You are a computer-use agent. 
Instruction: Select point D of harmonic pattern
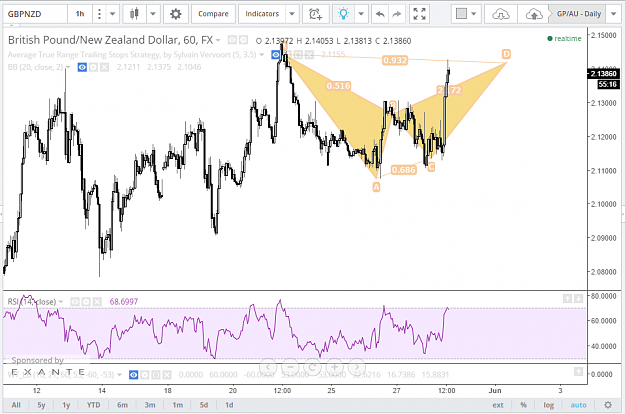point(506,54)
